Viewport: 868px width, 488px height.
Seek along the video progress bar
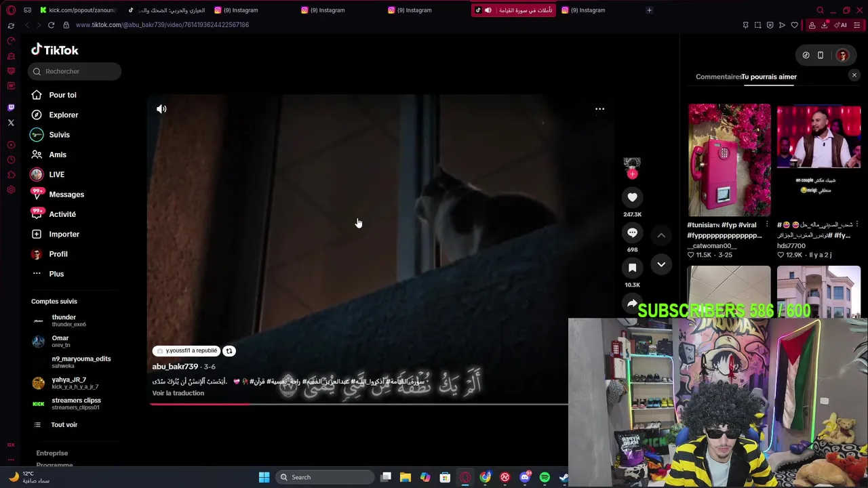(359, 404)
